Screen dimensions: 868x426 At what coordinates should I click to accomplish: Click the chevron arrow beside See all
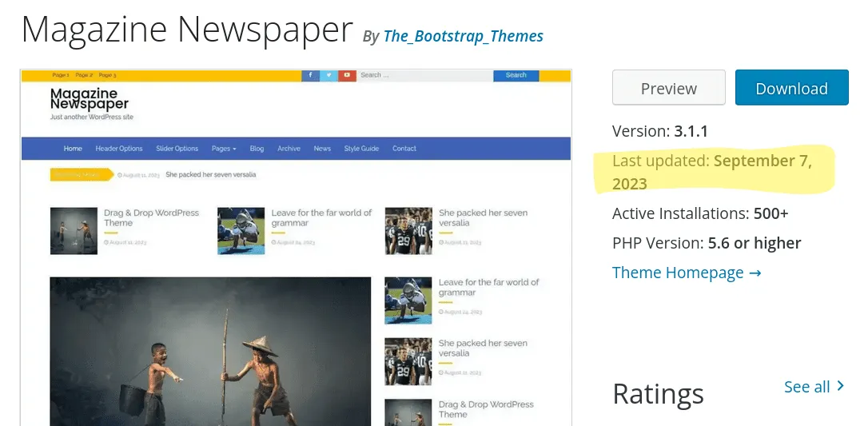coord(841,385)
